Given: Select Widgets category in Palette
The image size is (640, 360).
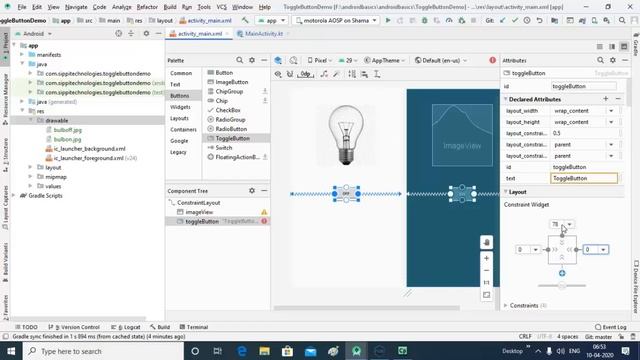Looking at the screenshot, I should 180,107.
